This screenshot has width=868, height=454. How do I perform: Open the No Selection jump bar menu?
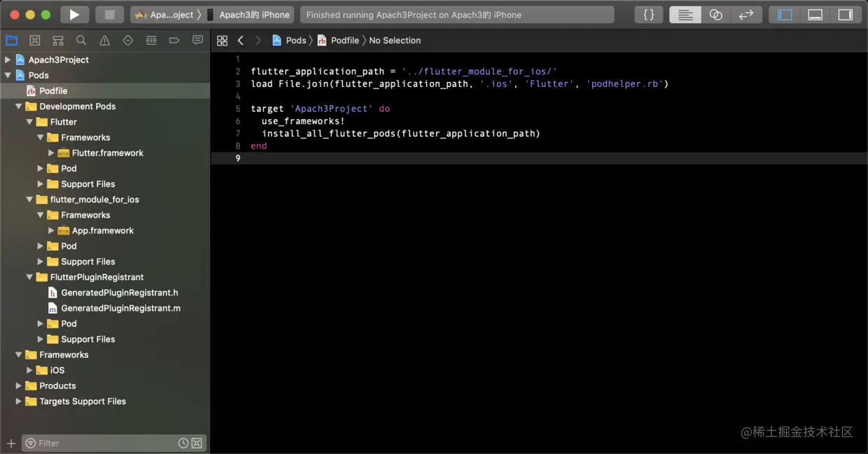tap(395, 41)
